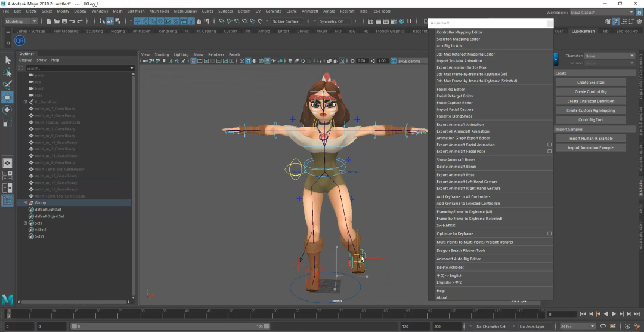644x332 pixels.
Task: Toggle the Optimize to Keyframe option box
Action: click(549, 233)
